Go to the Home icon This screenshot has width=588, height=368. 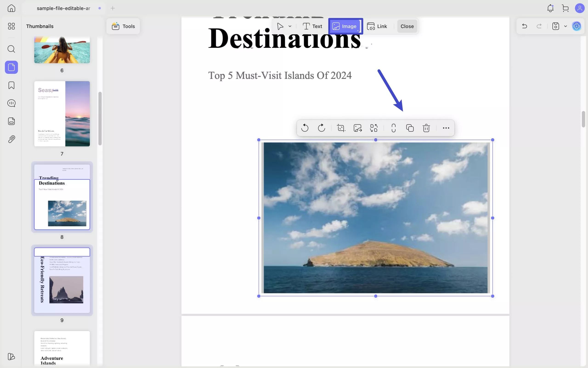tap(11, 8)
